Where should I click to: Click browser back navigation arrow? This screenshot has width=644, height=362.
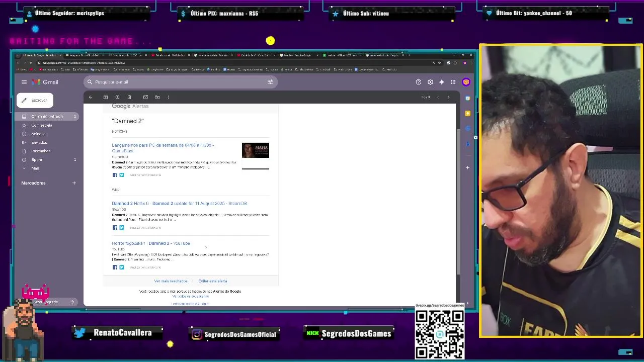click(18, 63)
